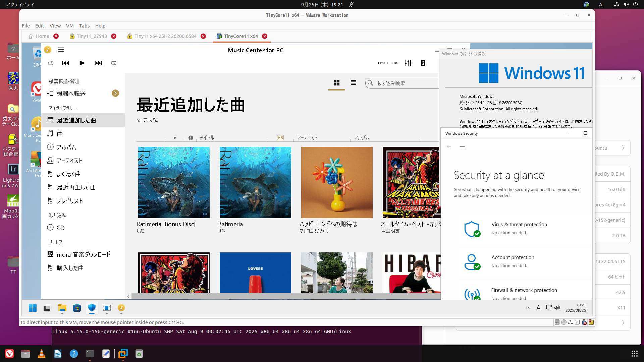This screenshot has width=644, height=362.
Task: Switch to list view of albums
Action: (354, 83)
